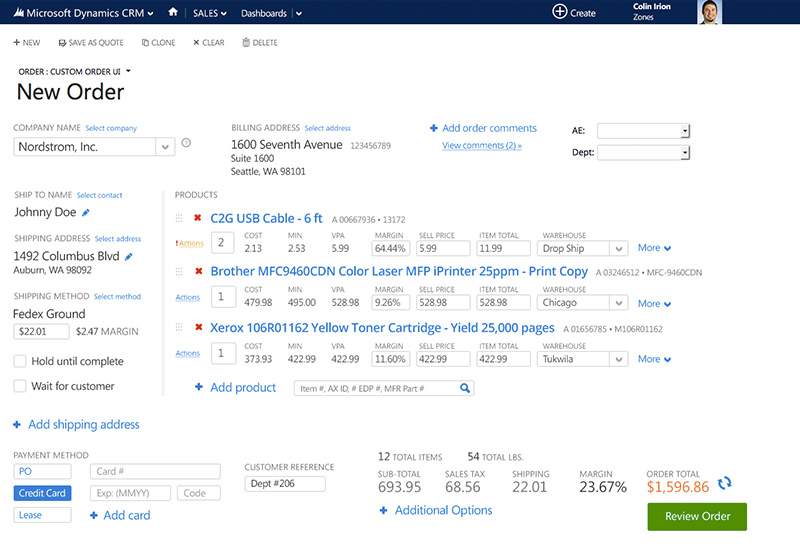Image resolution: width=800 pixels, height=550 pixels.
Task: Open the Nordstrom, Inc. company dropdown
Action: click(x=165, y=147)
